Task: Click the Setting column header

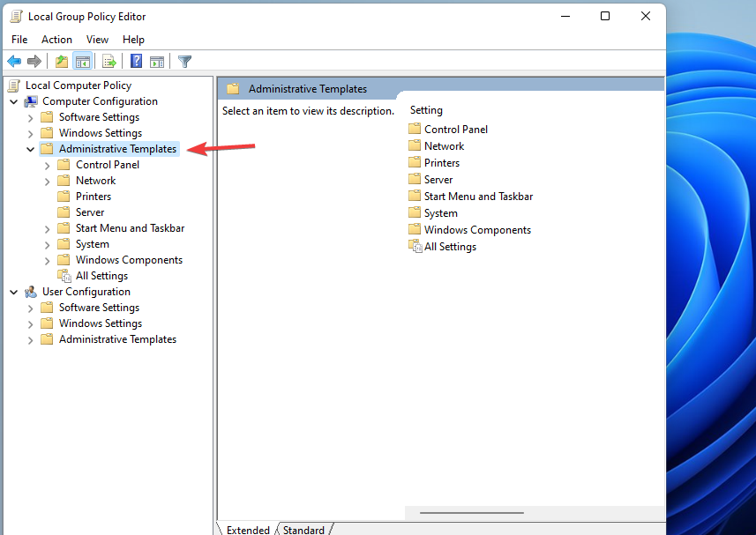Action: point(426,110)
